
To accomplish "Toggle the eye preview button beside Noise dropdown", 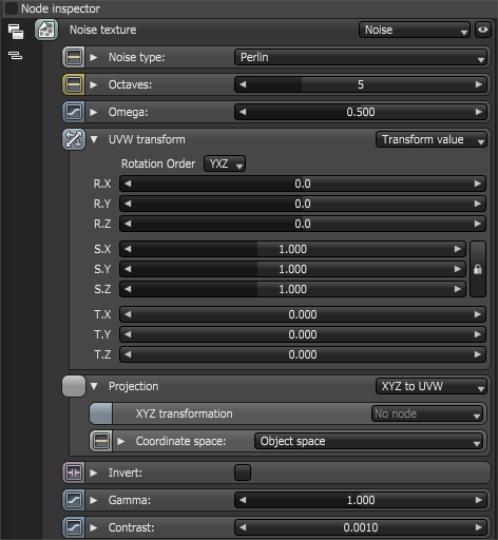I will click(x=483, y=30).
